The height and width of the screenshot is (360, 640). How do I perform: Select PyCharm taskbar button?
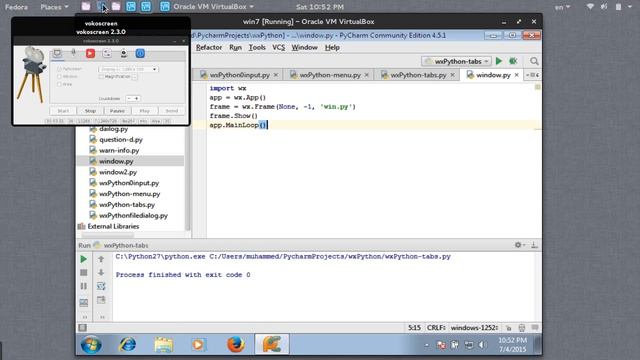pyautogui.click(x=272, y=344)
